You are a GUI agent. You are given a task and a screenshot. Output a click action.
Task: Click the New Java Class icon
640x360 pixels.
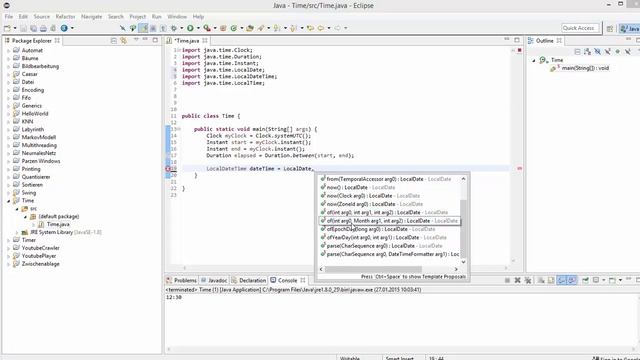[x=234, y=28]
